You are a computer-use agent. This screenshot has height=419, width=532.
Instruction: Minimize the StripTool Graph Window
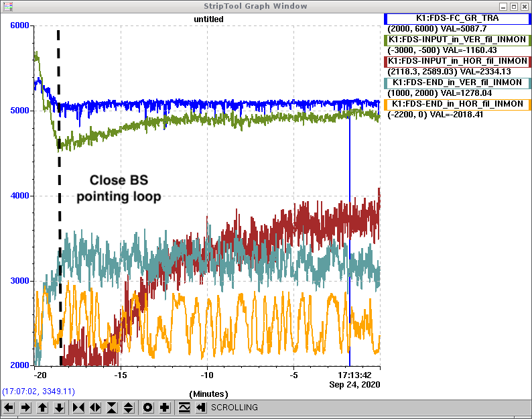point(503,7)
